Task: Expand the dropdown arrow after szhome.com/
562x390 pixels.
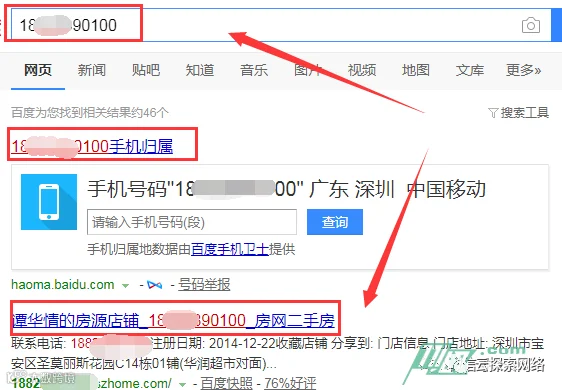Action: coord(182,385)
